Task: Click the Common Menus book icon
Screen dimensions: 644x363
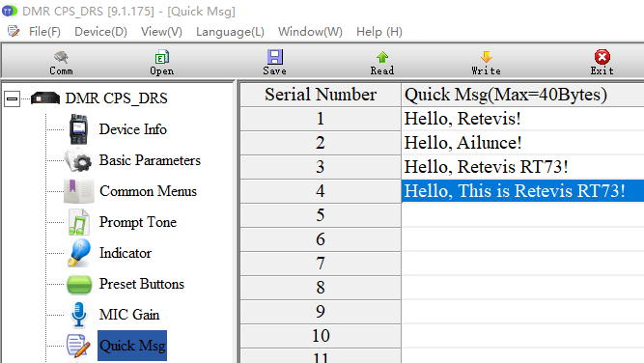Action: [x=79, y=191]
